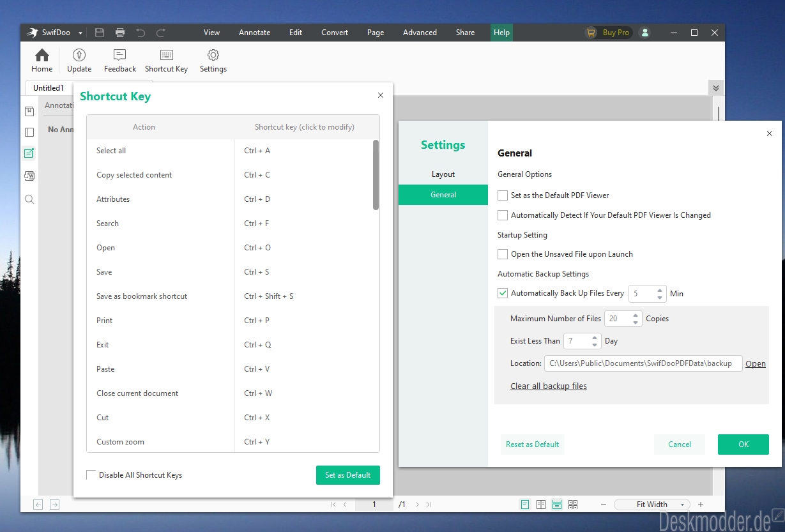
Task: Enable Set as the Default PDF Viewer
Action: pyautogui.click(x=503, y=195)
